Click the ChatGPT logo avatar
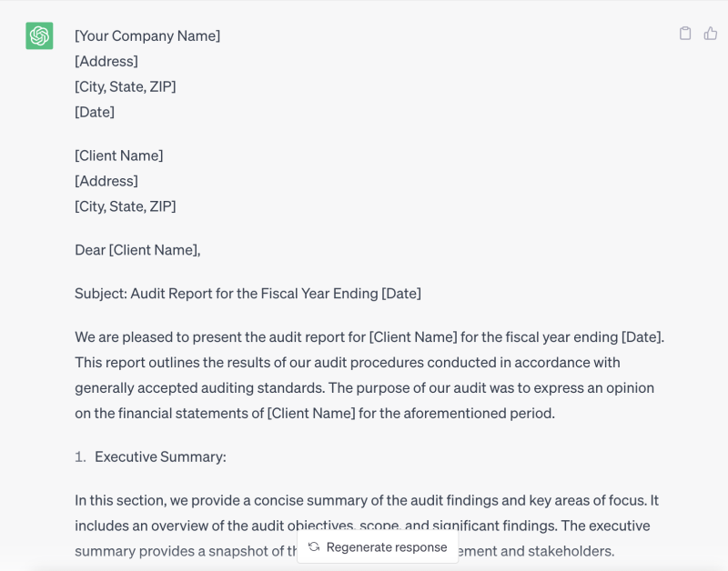 pos(39,35)
